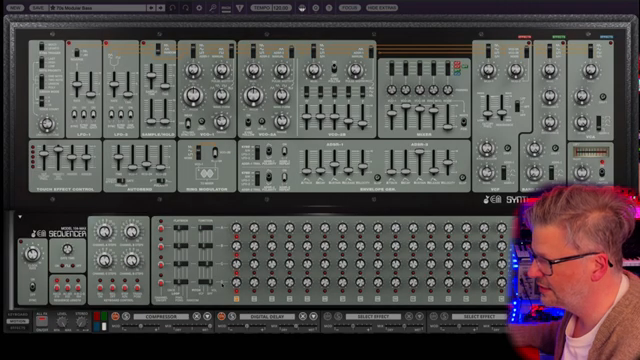This screenshot has height=360, width=640.
Task: Select the EFFECTS tab at the bottom left
Action: [x=18, y=327]
